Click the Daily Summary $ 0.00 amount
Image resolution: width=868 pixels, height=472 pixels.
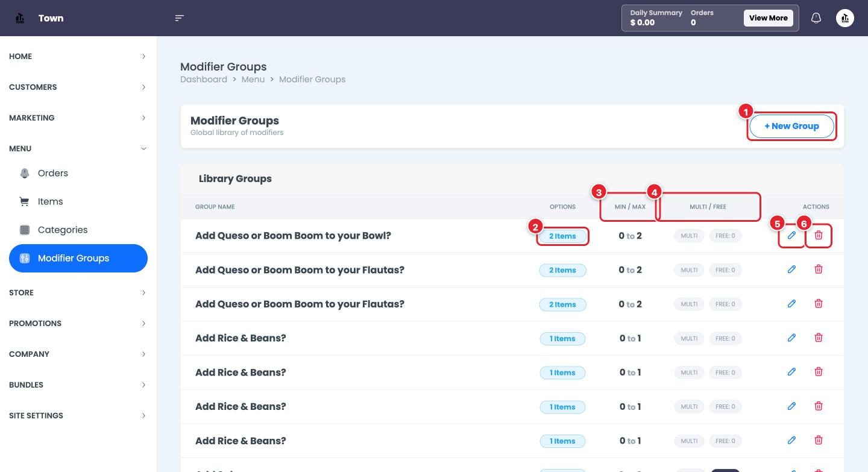tap(643, 22)
